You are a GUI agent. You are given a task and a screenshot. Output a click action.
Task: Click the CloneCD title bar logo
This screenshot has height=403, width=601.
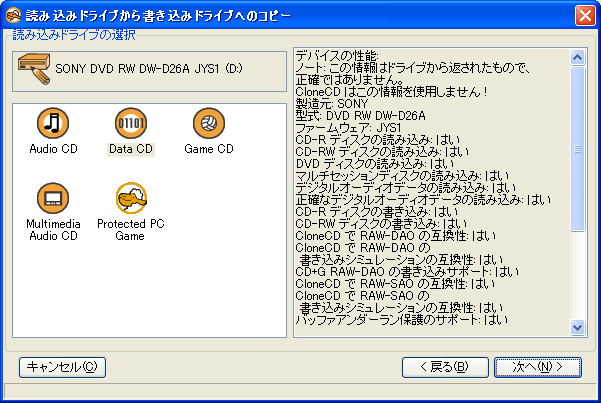coord(13,15)
